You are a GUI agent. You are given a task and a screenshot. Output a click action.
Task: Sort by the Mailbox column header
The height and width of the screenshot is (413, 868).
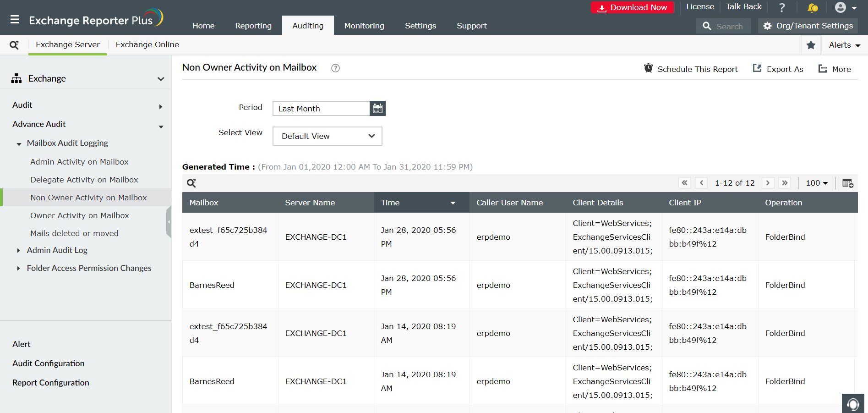coord(204,203)
